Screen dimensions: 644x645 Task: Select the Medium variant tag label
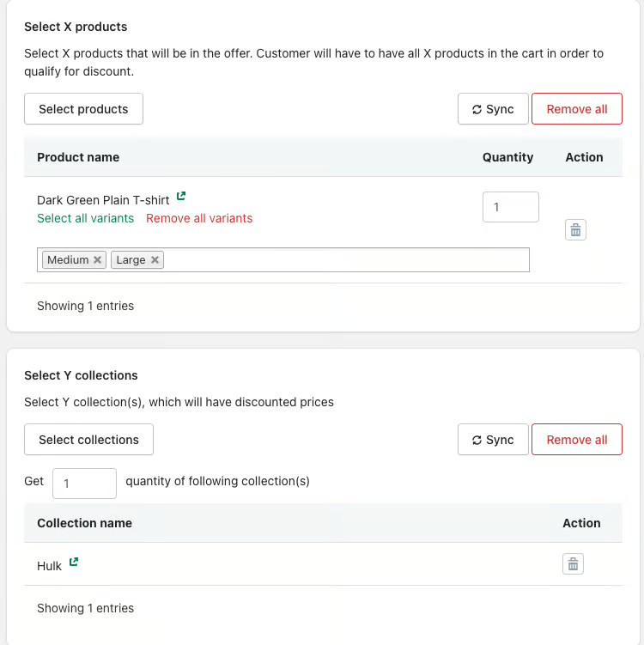68,260
